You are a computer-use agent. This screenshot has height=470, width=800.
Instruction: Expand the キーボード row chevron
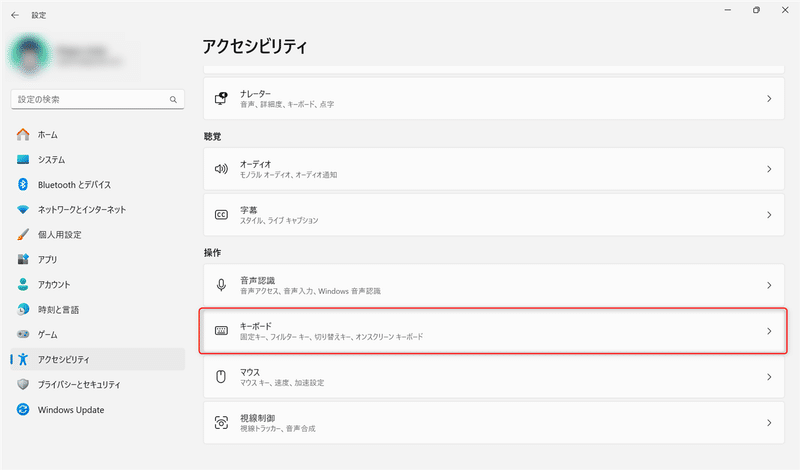(x=769, y=331)
